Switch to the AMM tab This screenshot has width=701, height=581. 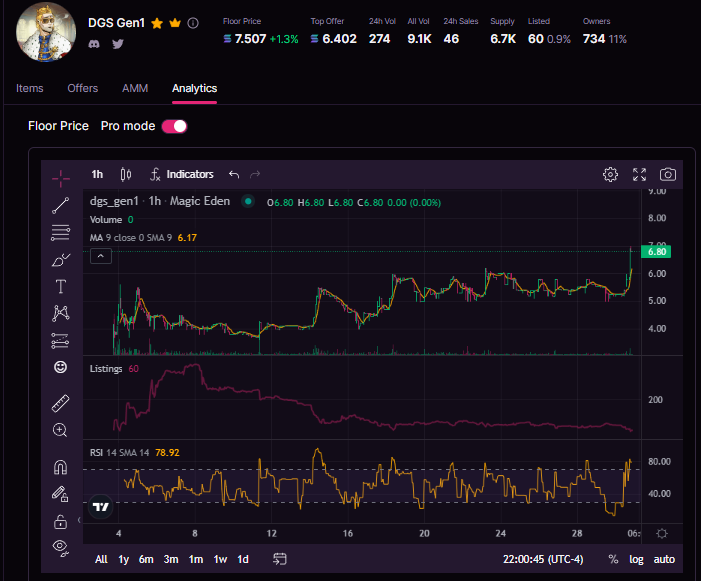click(135, 88)
